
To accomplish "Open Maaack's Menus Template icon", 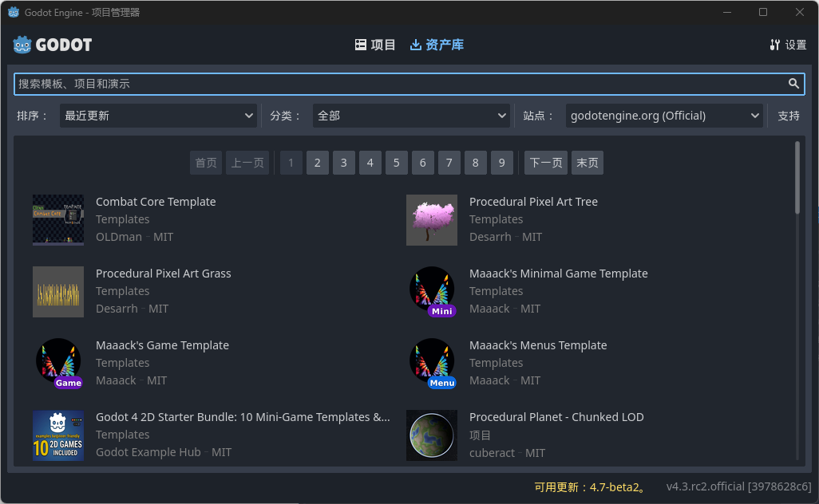I will [x=431, y=364].
